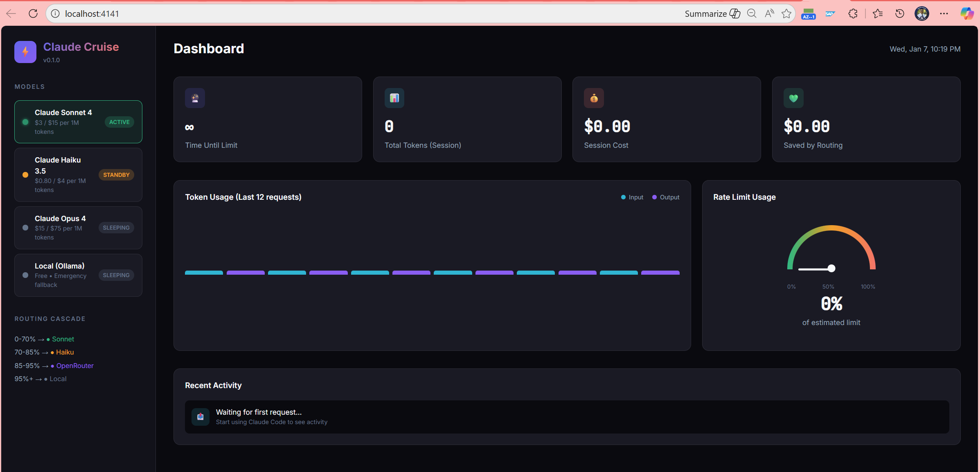Add this page to favorites with star icon

click(786, 14)
